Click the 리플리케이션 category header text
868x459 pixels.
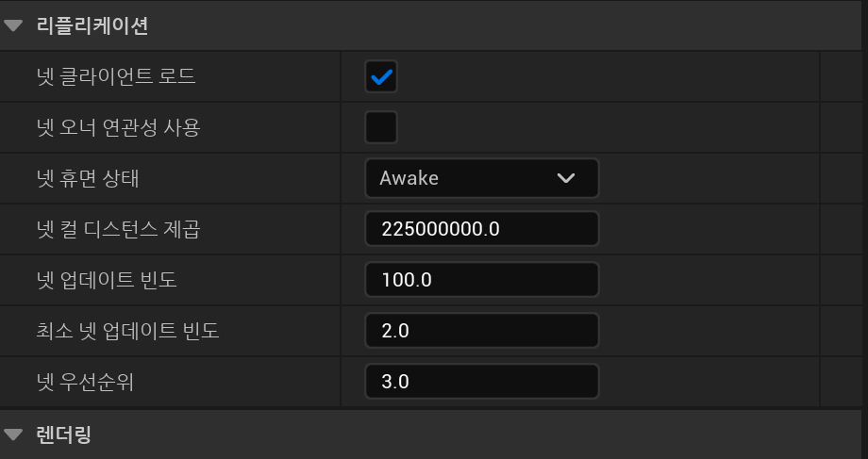coord(92,25)
